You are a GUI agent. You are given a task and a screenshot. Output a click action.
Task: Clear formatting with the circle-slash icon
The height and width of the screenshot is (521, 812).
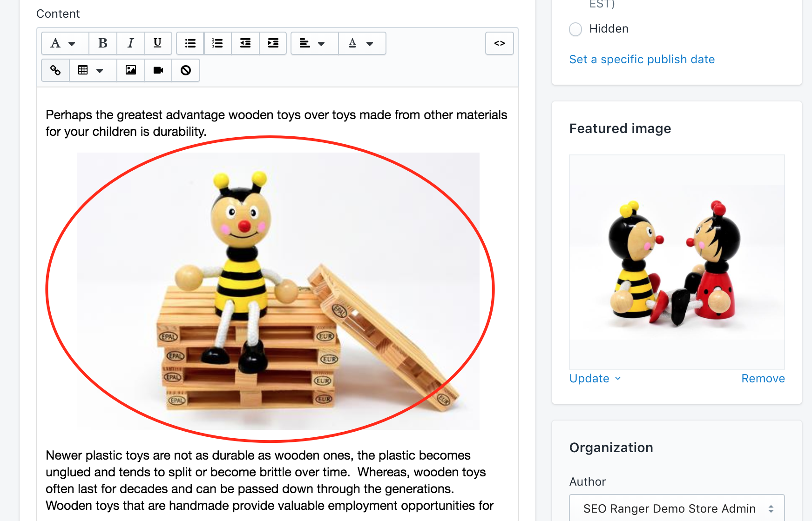186,70
